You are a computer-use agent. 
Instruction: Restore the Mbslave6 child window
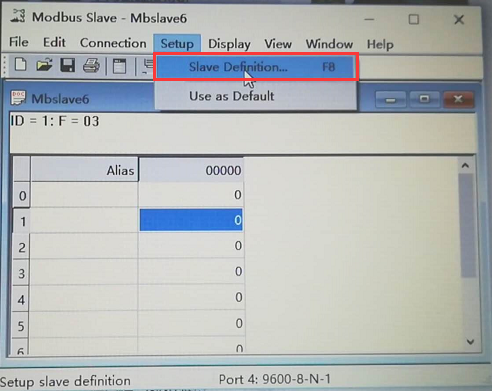pos(424,99)
